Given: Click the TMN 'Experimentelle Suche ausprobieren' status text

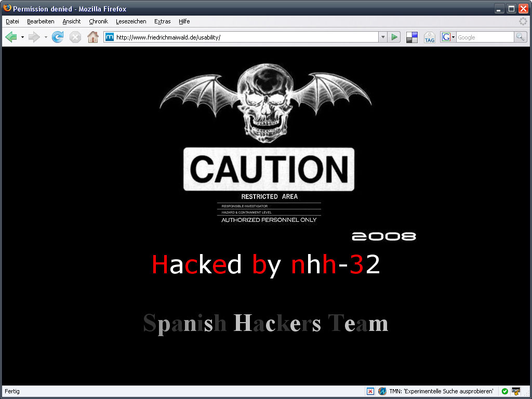Looking at the screenshot, I should [x=442, y=391].
